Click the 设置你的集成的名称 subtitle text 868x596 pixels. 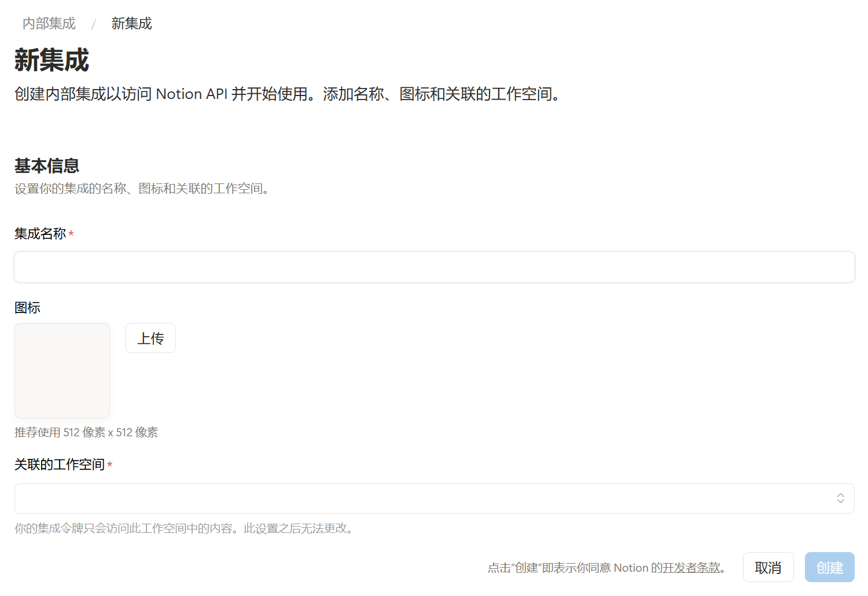tap(144, 189)
